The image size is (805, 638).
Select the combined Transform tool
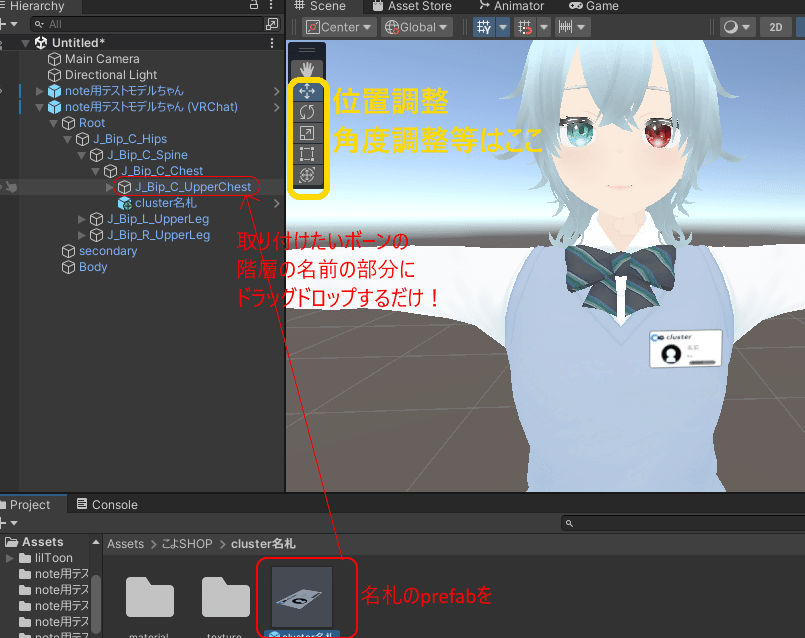pyautogui.click(x=307, y=175)
